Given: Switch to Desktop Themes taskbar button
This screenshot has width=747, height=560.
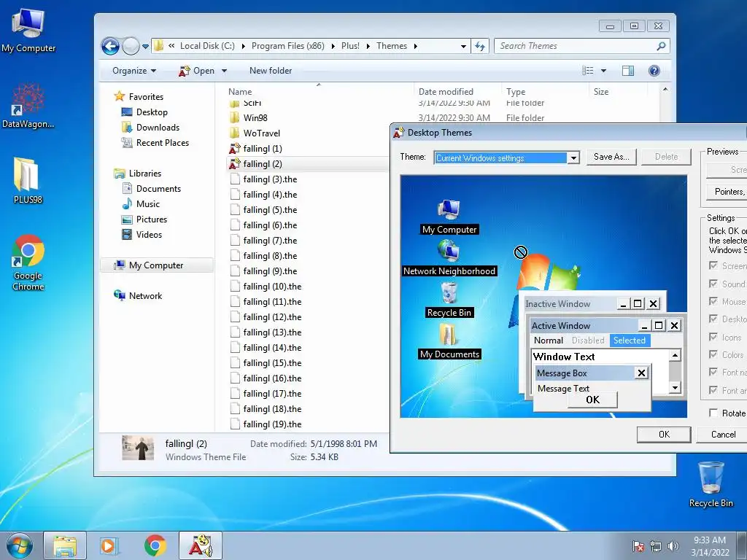Looking at the screenshot, I should point(201,545).
